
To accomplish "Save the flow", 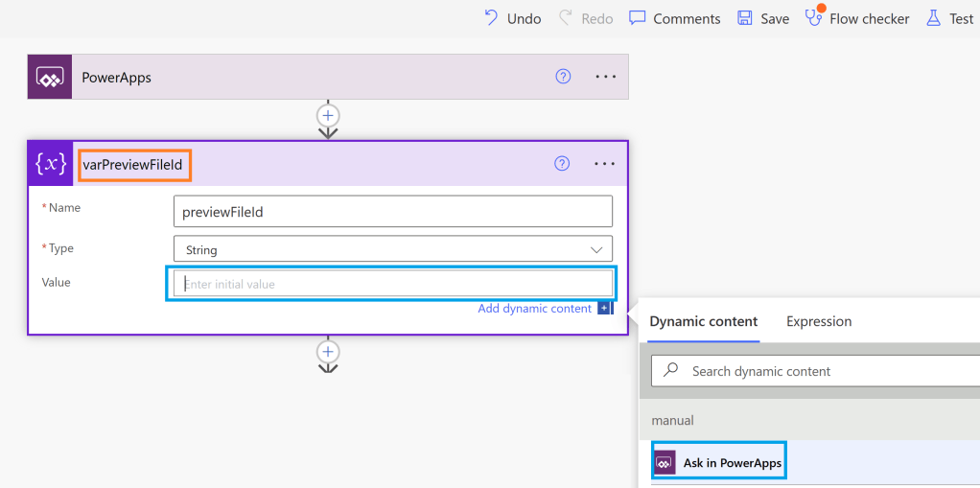I will (x=763, y=18).
